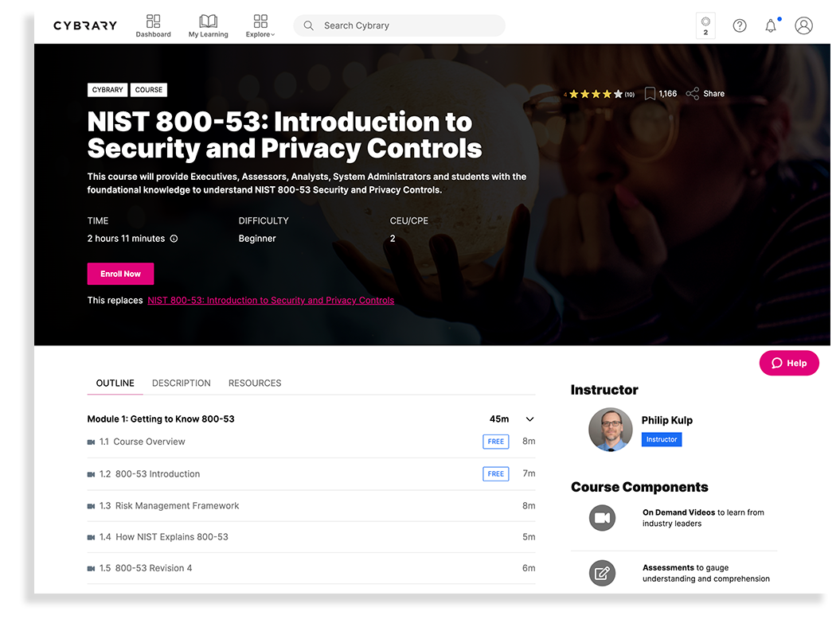840x623 pixels.
Task: Click the 2 hours 11 minutes value
Action: pyautogui.click(x=126, y=239)
